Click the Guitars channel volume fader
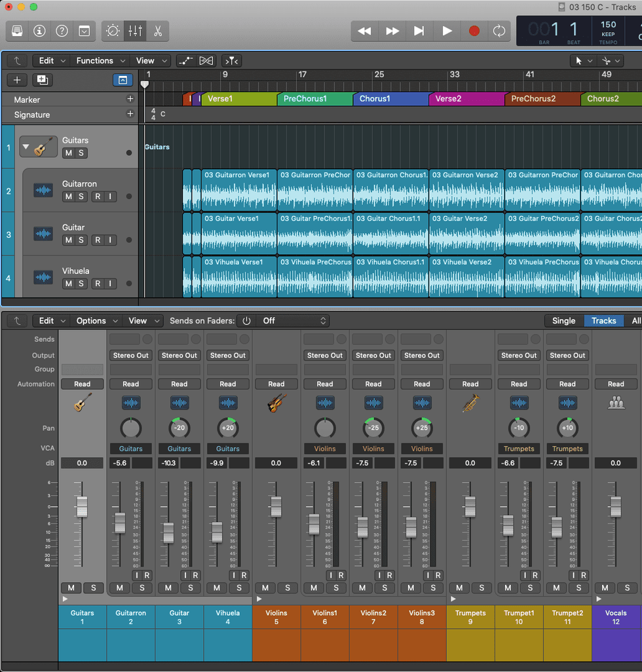Viewport: 642px width, 672px height. [x=82, y=506]
